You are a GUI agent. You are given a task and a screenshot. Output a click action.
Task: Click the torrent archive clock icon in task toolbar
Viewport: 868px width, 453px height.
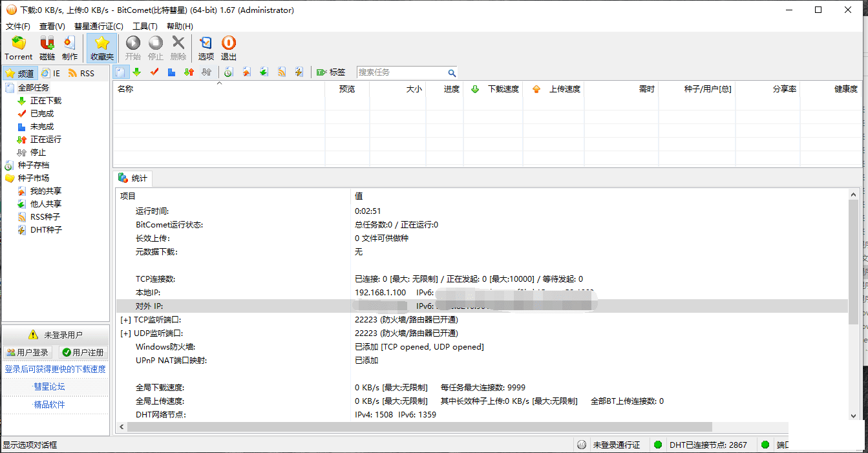pos(229,72)
